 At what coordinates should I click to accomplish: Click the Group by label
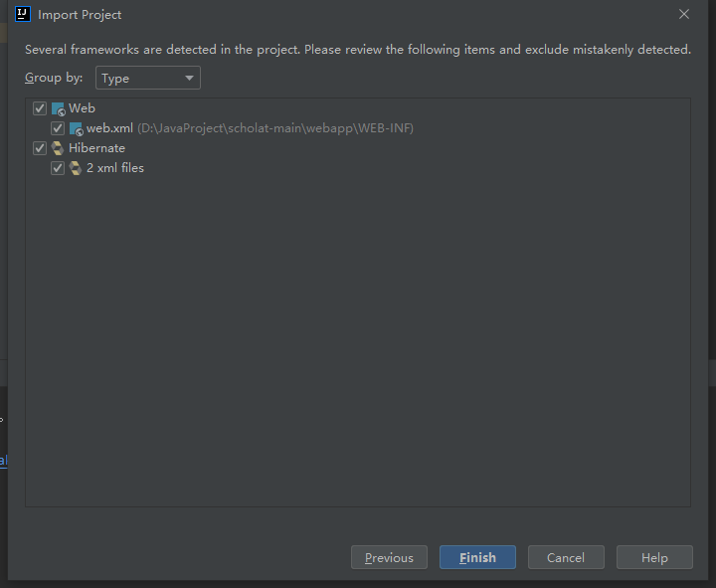click(x=54, y=78)
